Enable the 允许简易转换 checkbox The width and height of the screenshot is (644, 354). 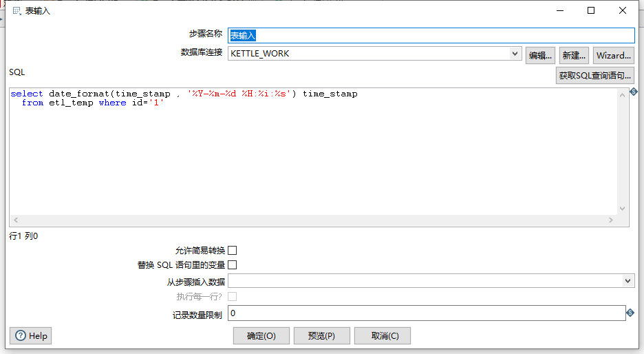click(x=233, y=251)
